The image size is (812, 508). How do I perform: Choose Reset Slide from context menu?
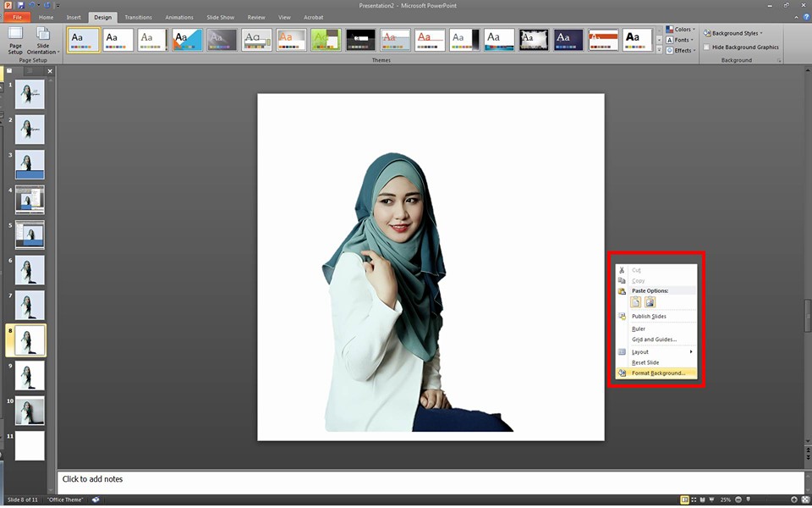click(x=645, y=362)
